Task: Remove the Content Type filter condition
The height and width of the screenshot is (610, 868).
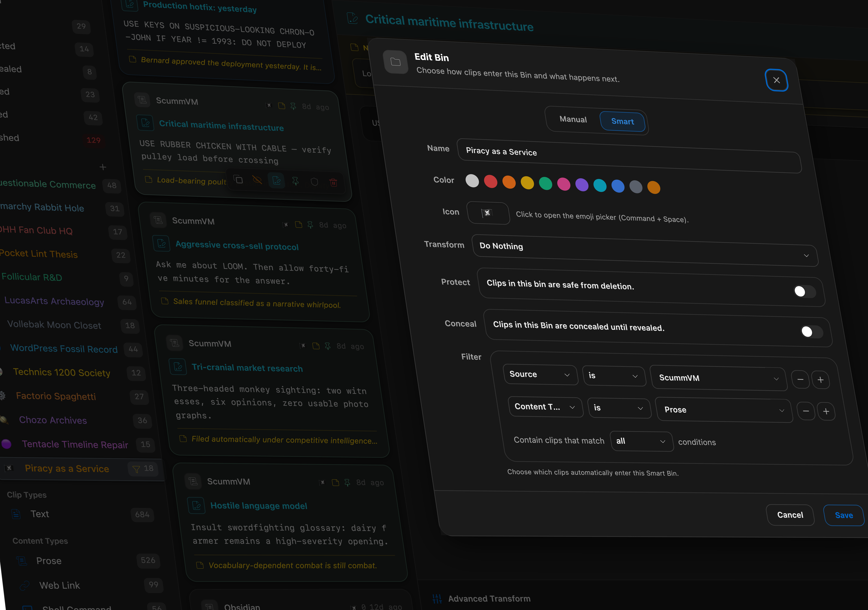Action: tap(806, 411)
